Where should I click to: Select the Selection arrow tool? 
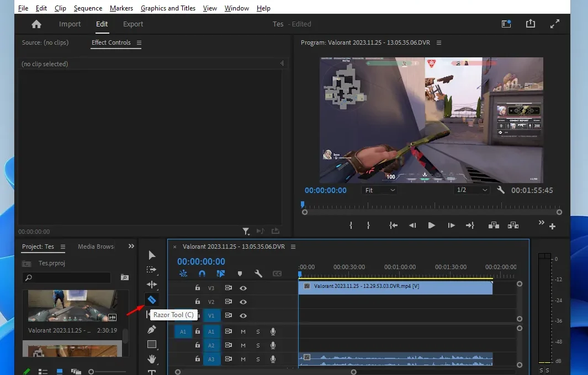152,255
